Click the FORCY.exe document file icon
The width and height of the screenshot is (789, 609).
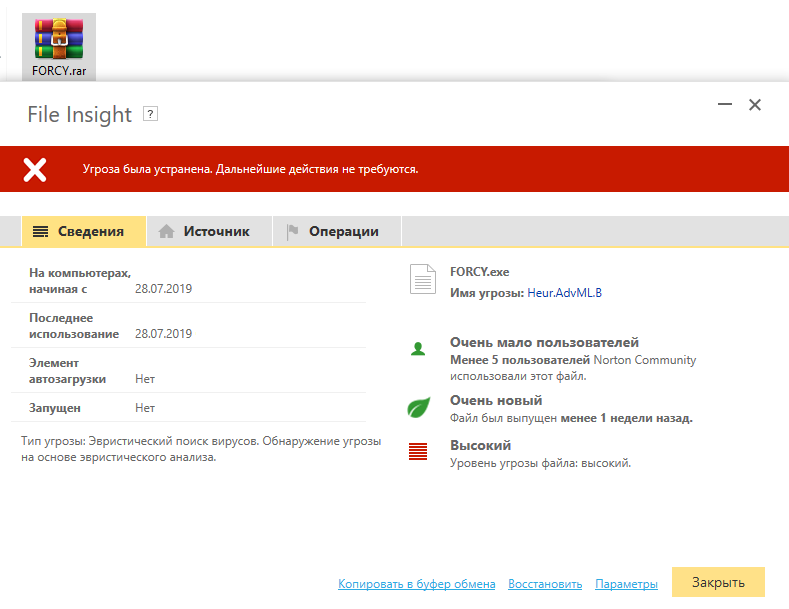point(423,279)
